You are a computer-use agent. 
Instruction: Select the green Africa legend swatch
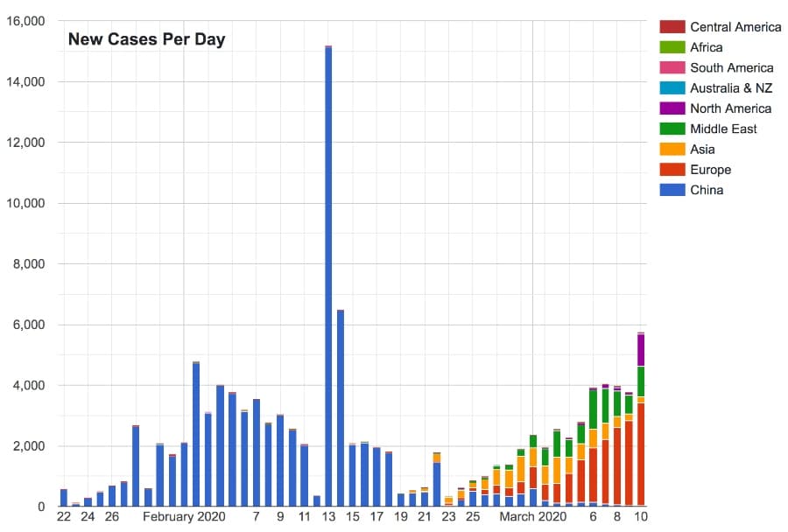pos(672,47)
